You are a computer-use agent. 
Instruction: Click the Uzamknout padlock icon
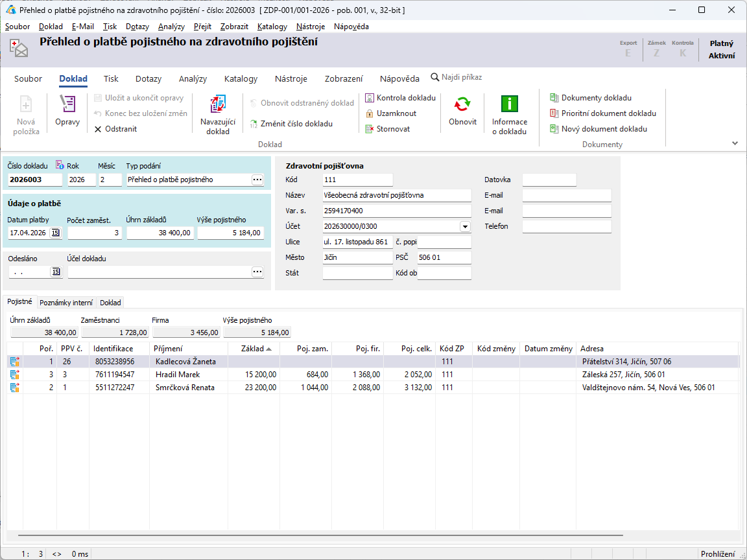[x=369, y=113]
